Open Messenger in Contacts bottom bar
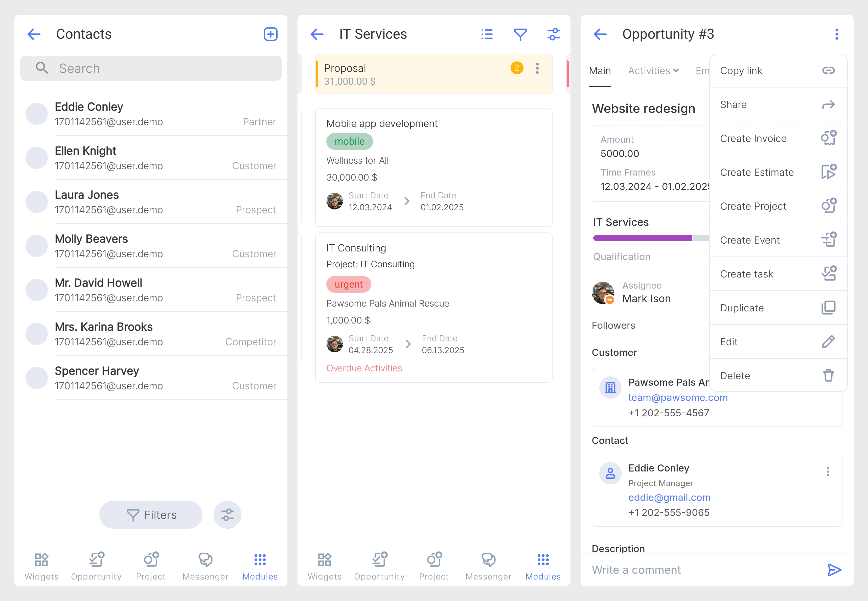Image resolution: width=868 pixels, height=601 pixels. [x=205, y=567]
